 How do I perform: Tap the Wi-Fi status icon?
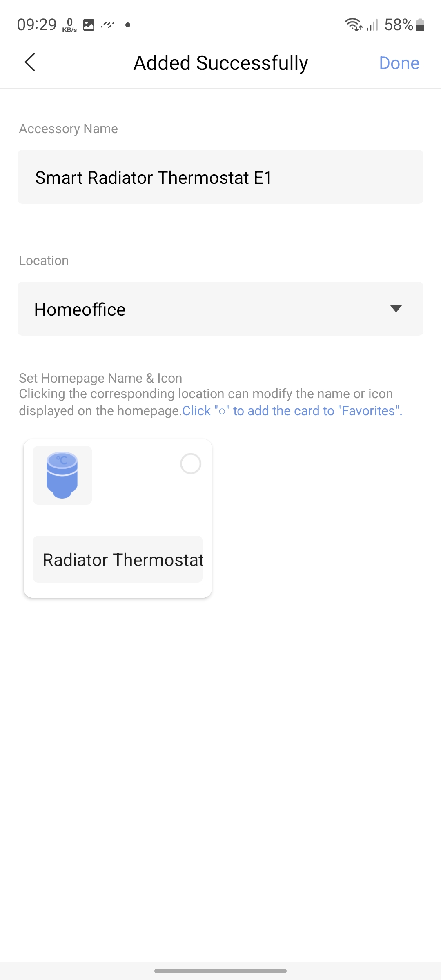coord(353,25)
